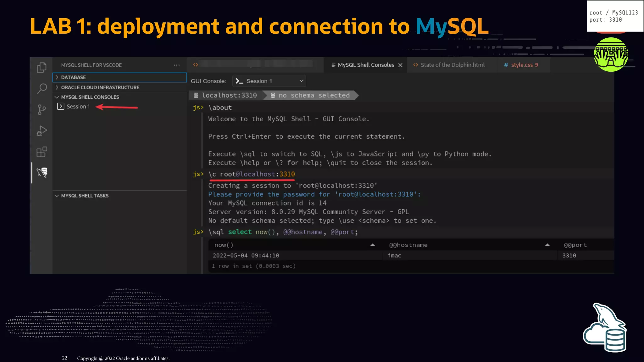Click the localhost:3310 server icon

(196, 95)
